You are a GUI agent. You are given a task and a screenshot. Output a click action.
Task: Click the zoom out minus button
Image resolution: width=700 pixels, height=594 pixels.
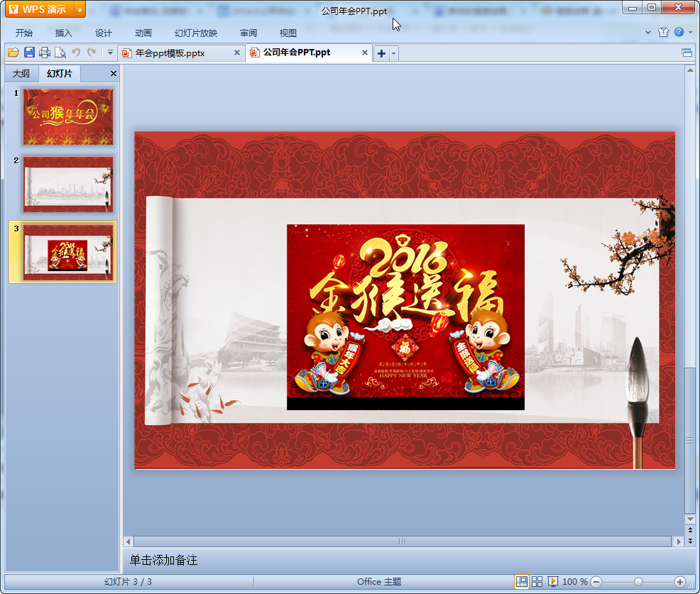(596, 581)
